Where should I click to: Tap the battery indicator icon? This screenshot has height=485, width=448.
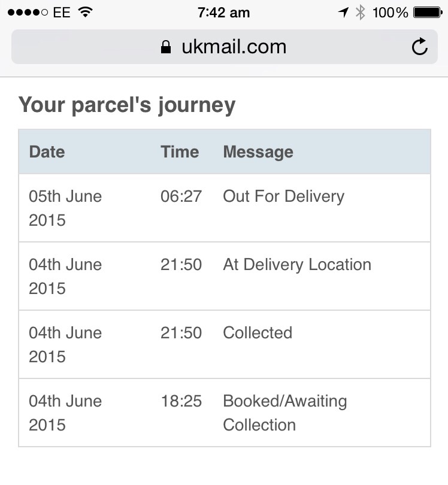[x=428, y=13]
